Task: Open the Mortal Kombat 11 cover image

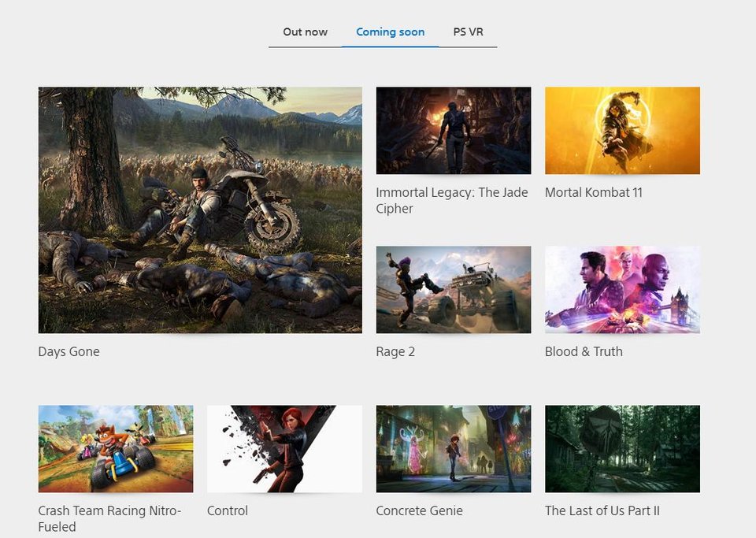Action: pyautogui.click(x=622, y=130)
